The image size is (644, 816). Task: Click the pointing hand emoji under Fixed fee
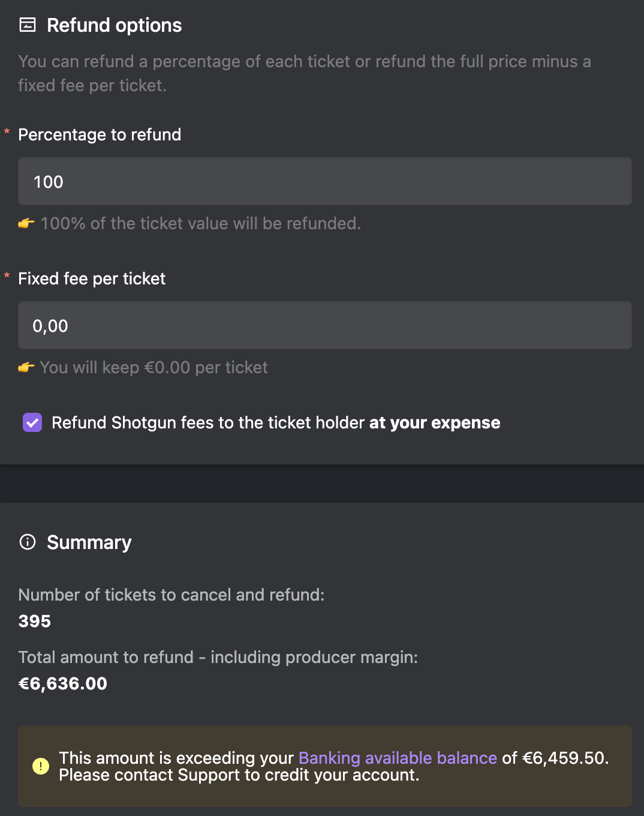[26, 368]
